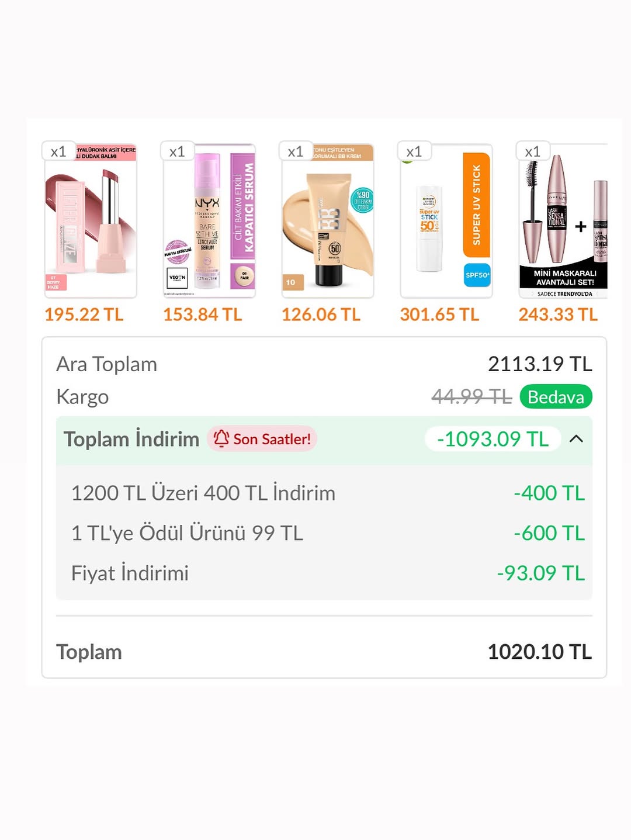
Task: Click the -1093.09 TL discount pill
Action: [x=493, y=439]
